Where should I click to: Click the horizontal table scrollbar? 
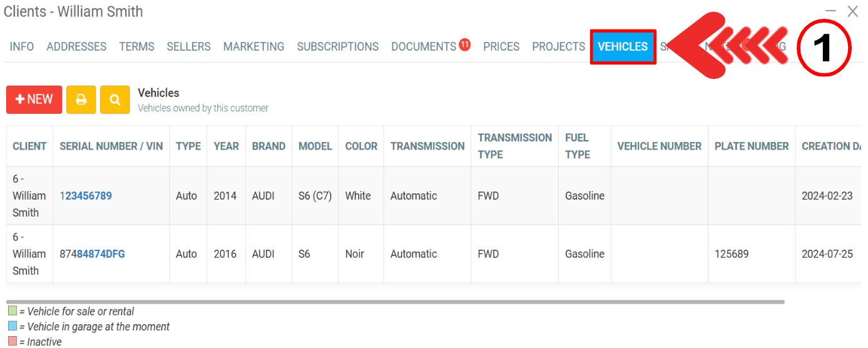click(x=394, y=302)
